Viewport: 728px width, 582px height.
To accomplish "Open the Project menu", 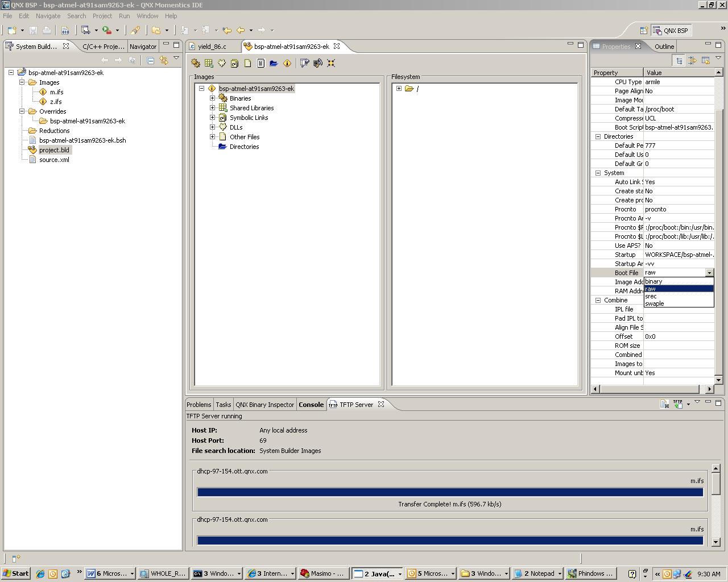I will tap(102, 16).
